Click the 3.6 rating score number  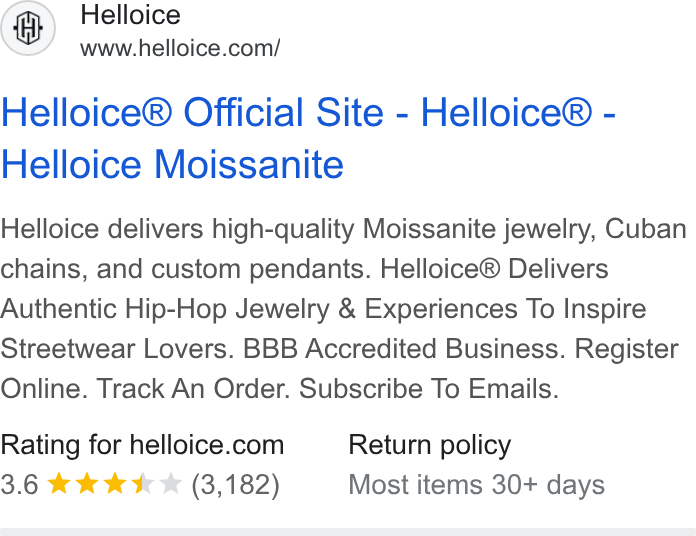pos(20,484)
